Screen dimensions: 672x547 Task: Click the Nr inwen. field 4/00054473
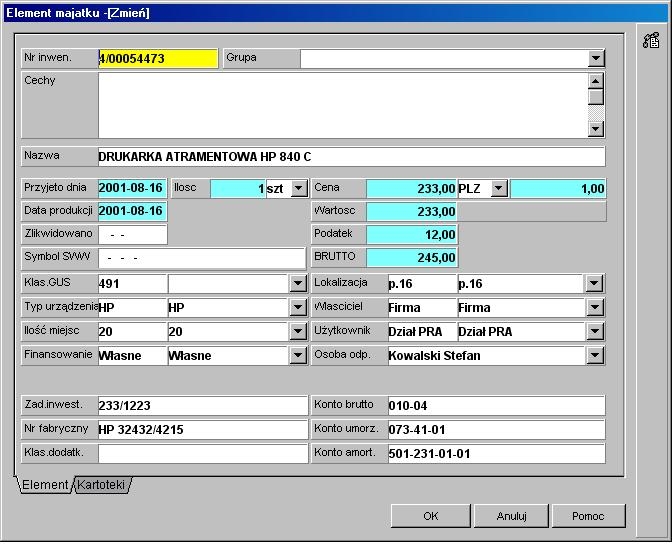pos(158,58)
